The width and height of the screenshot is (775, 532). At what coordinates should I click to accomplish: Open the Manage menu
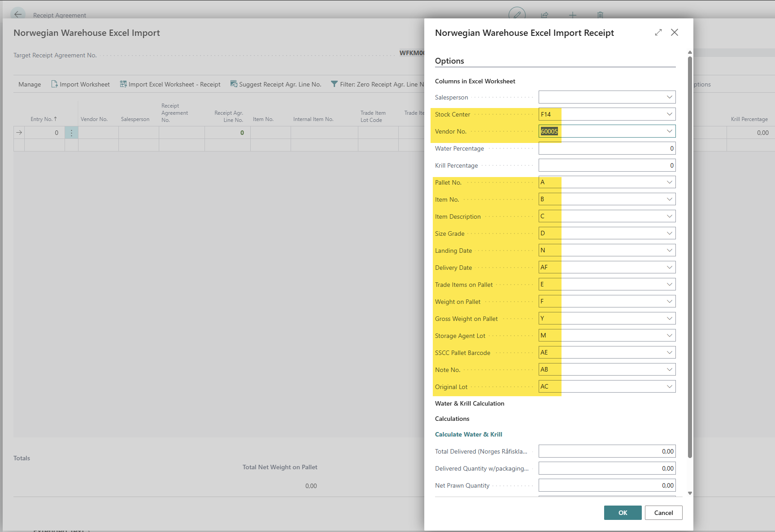tap(30, 84)
